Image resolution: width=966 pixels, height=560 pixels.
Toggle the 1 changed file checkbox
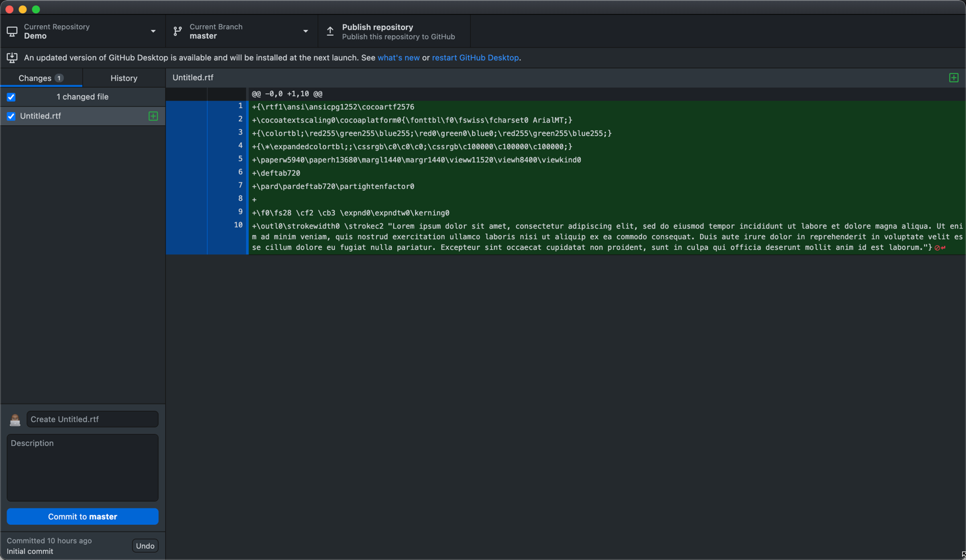point(11,97)
